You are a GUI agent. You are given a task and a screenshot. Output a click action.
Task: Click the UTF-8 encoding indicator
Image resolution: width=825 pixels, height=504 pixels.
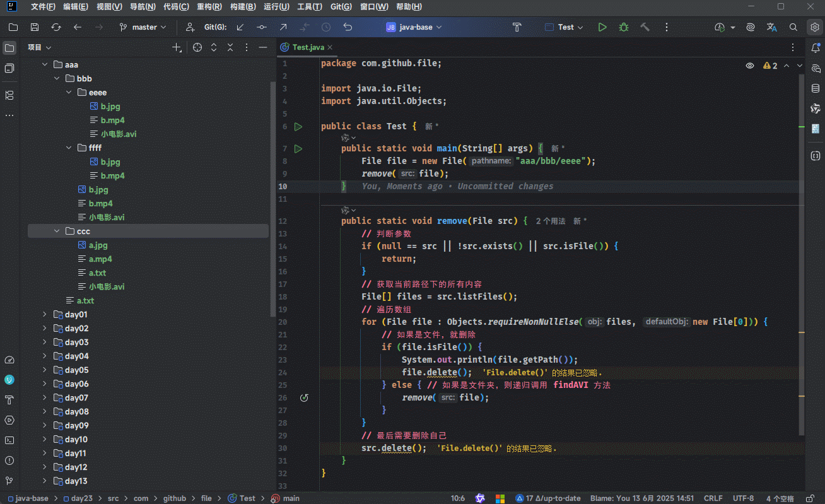coord(743,498)
